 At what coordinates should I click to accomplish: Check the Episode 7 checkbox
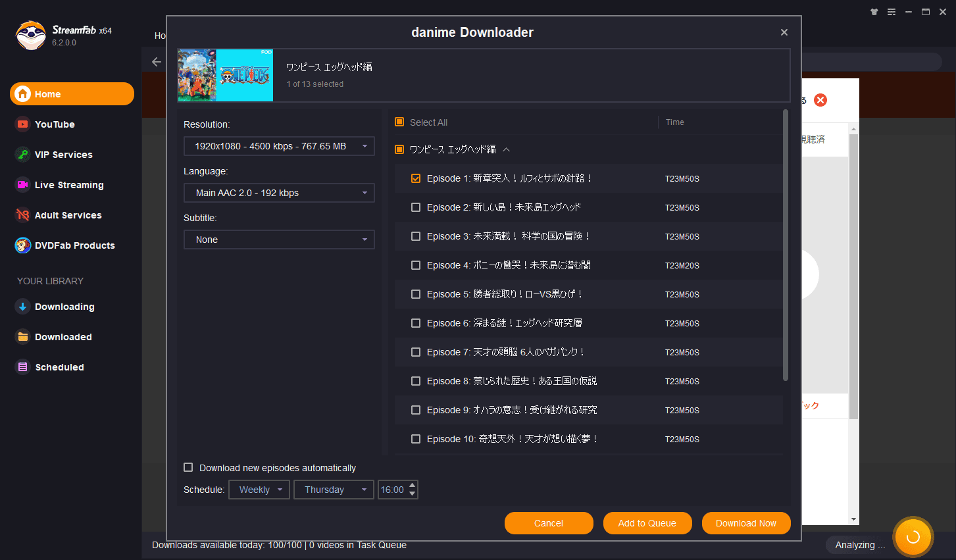pyautogui.click(x=416, y=352)
